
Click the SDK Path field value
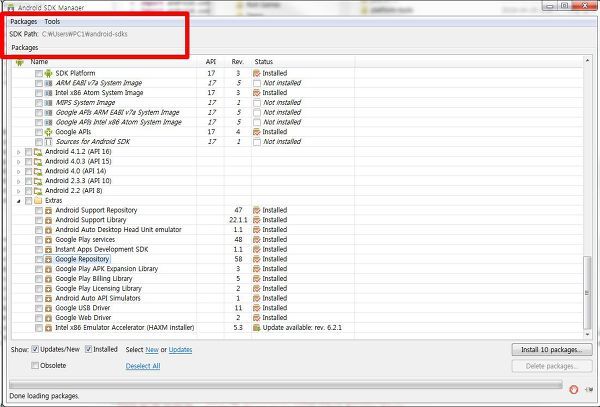[x=85, y=34]
